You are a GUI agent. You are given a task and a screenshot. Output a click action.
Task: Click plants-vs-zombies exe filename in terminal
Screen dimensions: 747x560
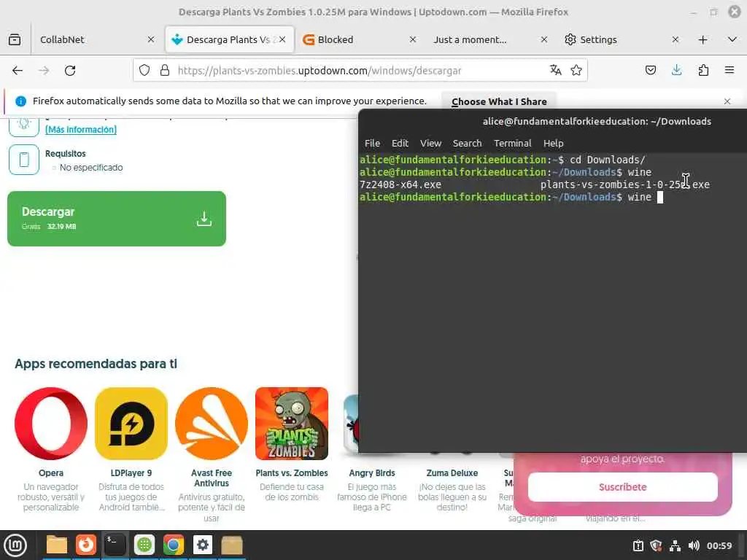point(625,184)
